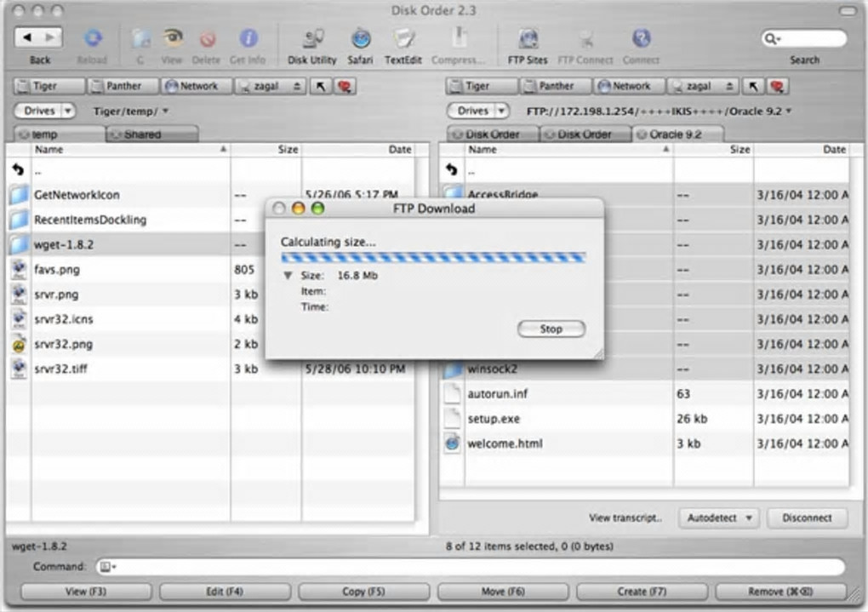The image size is (868, 612).
Task: Click the FTP Connect toolbar icon
Action: coord(585,39)
